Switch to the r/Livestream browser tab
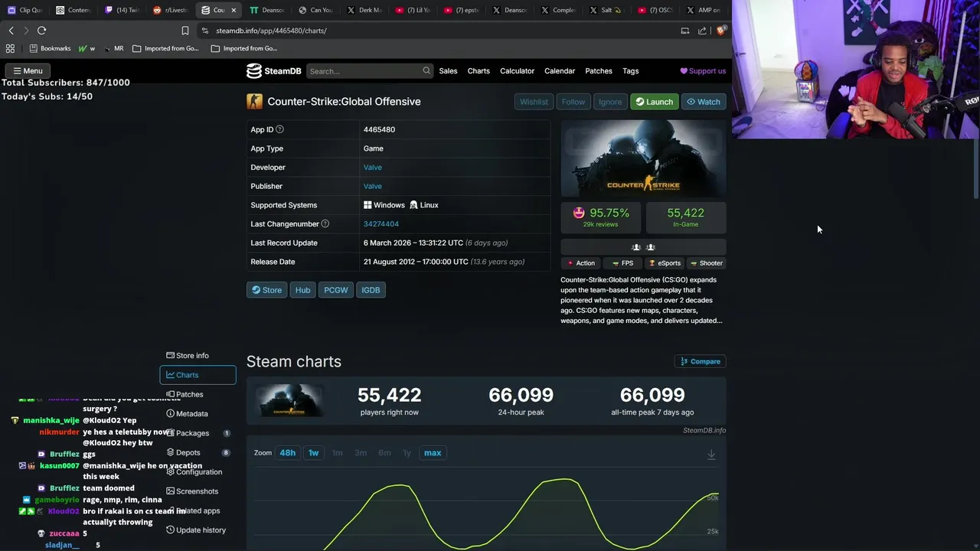The image size is (980, 551). point(170,10)
